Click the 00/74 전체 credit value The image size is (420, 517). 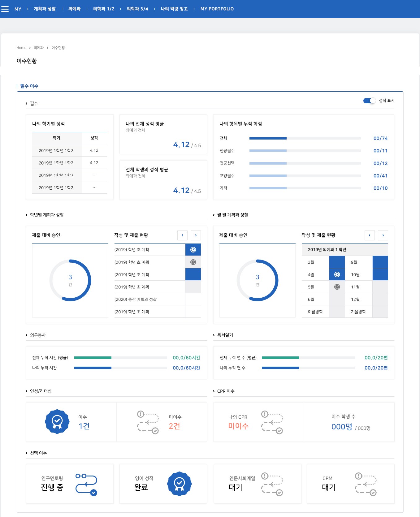click(380, 138)
